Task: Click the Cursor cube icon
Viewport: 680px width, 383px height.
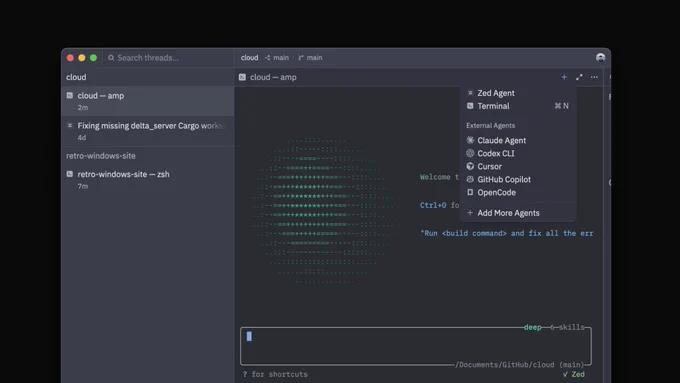Action: (470, 166)
